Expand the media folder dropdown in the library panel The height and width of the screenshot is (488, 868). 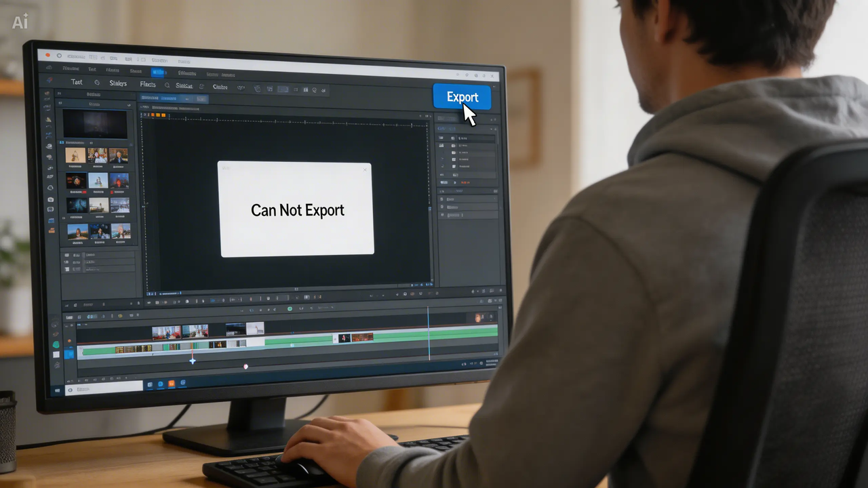click(129, 106)
